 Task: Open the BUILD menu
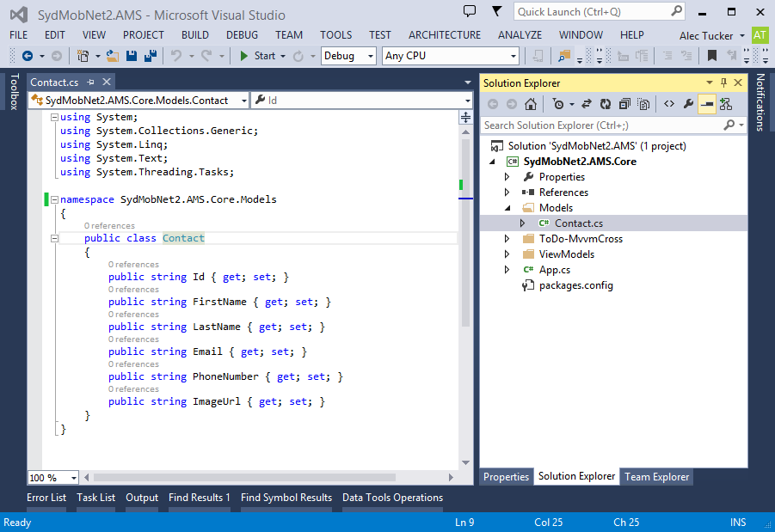194,35
